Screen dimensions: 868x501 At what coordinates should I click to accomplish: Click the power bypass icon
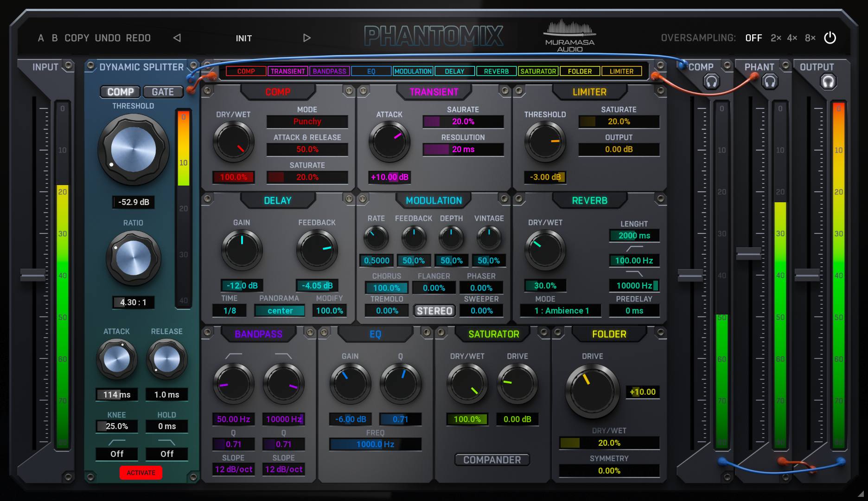[830, 38]
